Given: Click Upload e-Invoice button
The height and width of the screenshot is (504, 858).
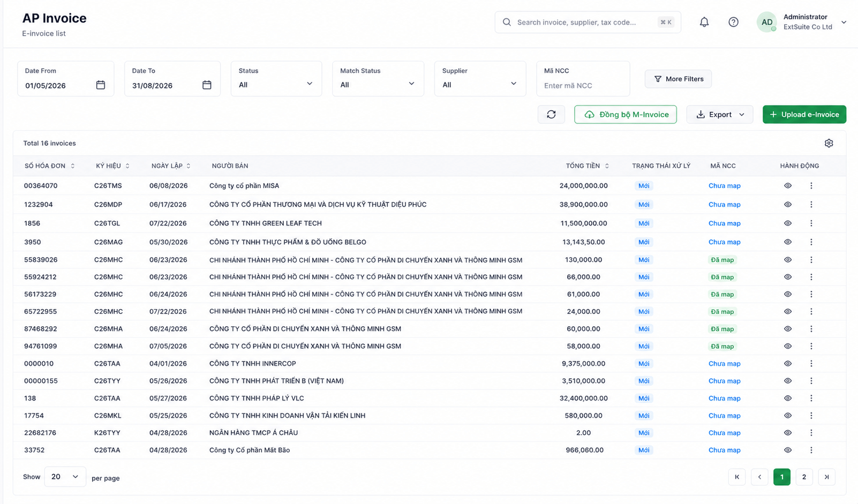Looking at the screenshot, I should [804, 114].
